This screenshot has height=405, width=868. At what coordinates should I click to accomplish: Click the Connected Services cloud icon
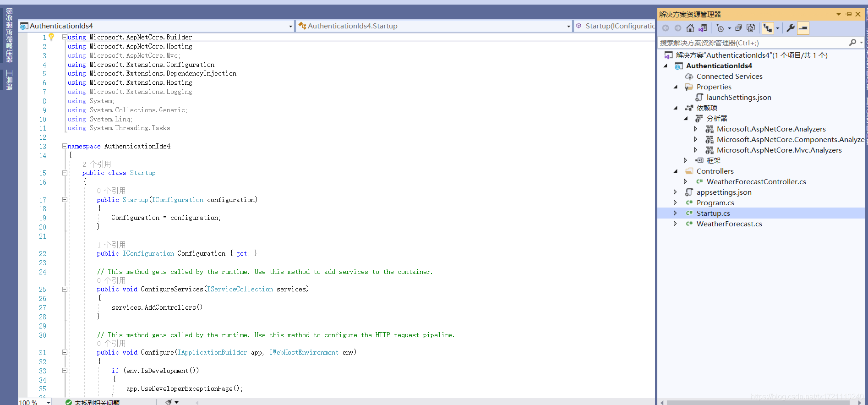pos(689,77)
